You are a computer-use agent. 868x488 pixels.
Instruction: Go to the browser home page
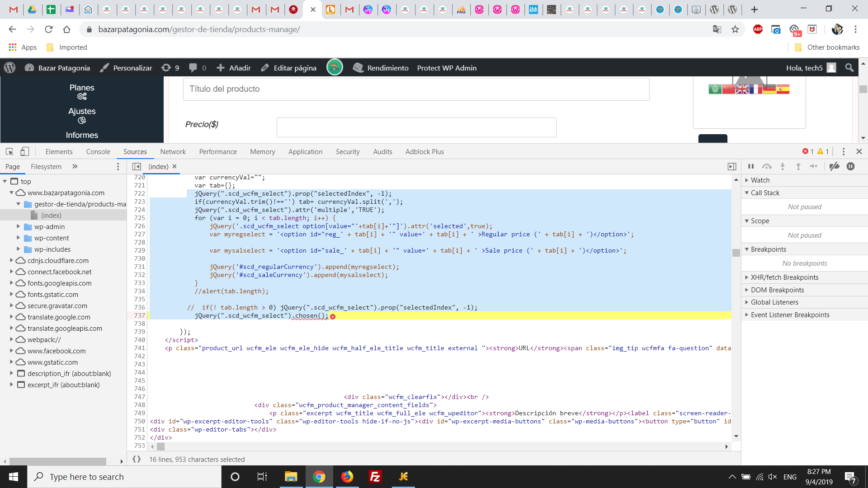(x=67, y=29)
